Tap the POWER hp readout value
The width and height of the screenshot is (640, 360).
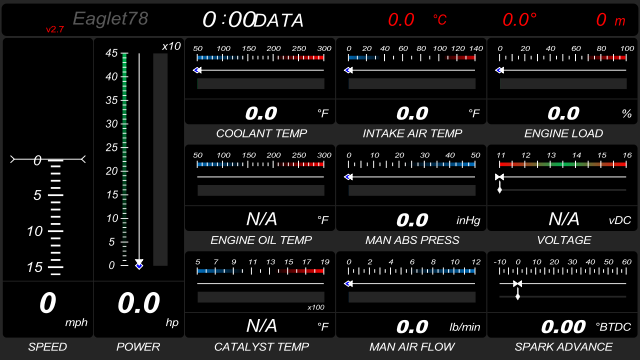pos(139,303)
